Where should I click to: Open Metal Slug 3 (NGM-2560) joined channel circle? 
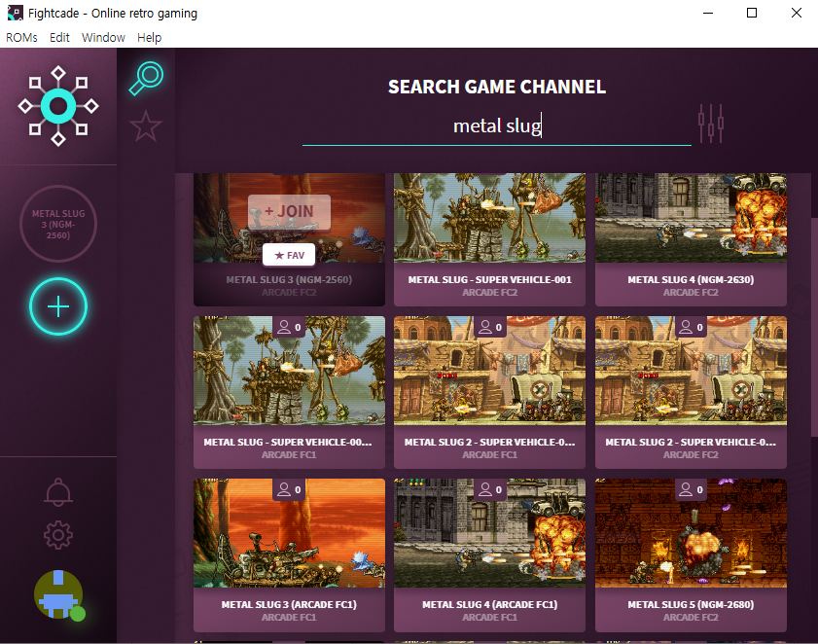(58, 224)
